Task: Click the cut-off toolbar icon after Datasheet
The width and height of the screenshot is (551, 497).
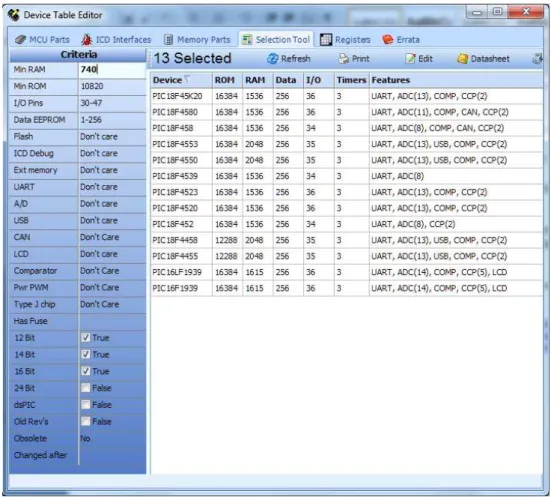Action: (x=538, y=59)
